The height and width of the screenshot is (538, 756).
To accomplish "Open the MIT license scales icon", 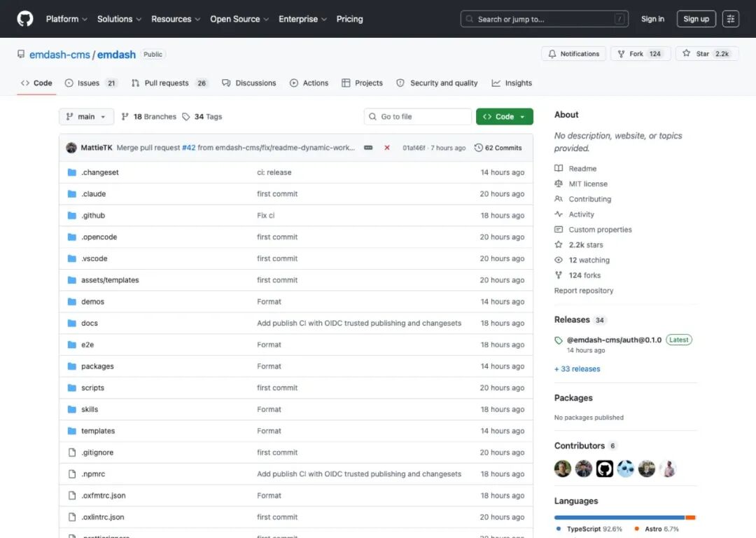I will 559,184.
